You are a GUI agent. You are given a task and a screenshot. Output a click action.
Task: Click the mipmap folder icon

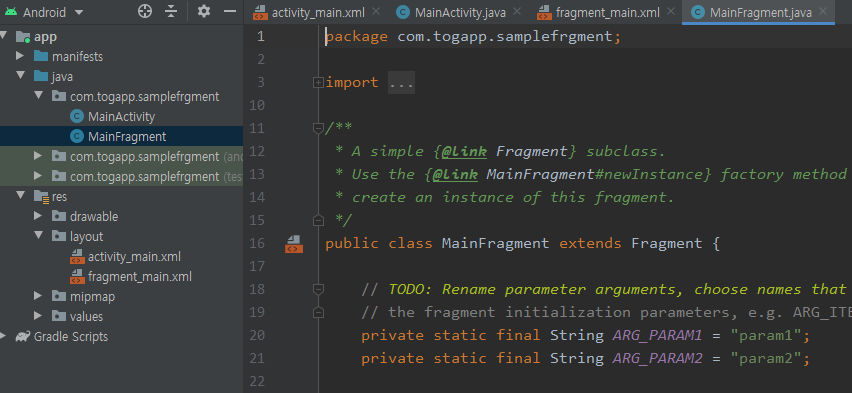coord(59,296)
